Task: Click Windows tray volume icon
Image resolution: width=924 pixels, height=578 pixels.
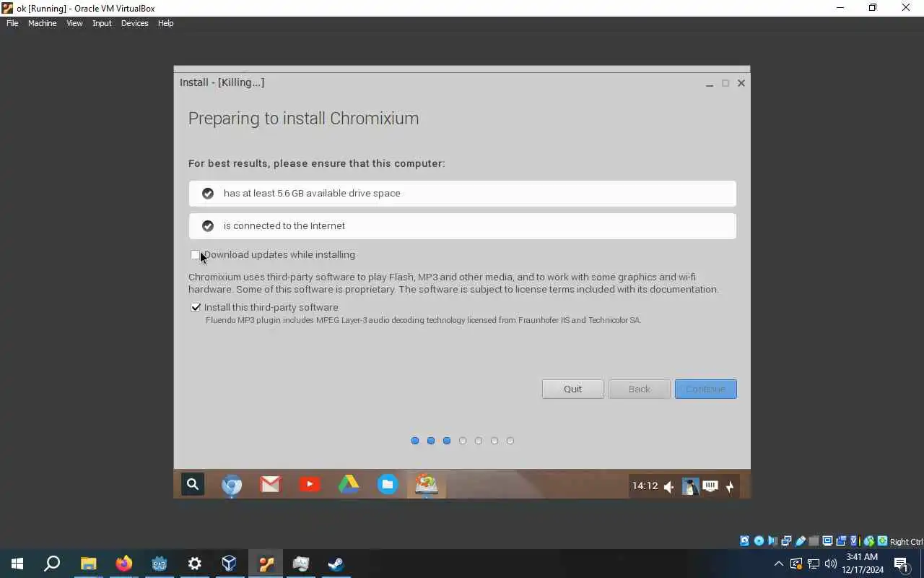Action: pyautogui.click(x=830, y=564)
